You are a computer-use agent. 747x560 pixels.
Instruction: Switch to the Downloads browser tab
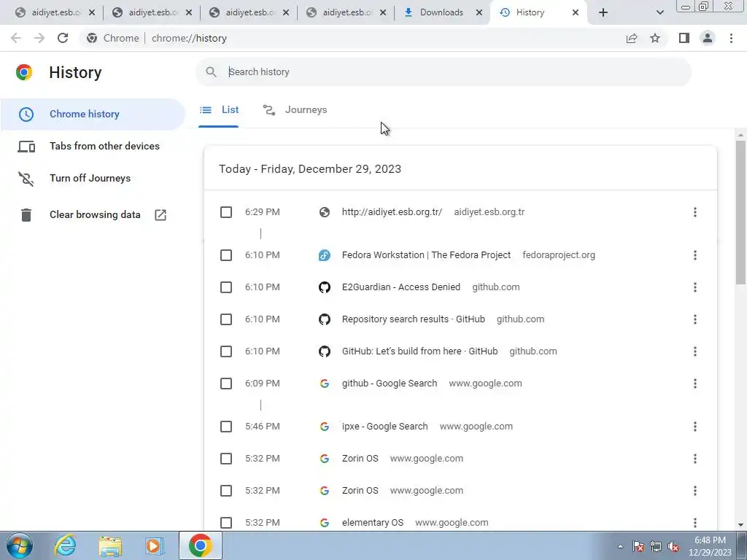(441, 12)
